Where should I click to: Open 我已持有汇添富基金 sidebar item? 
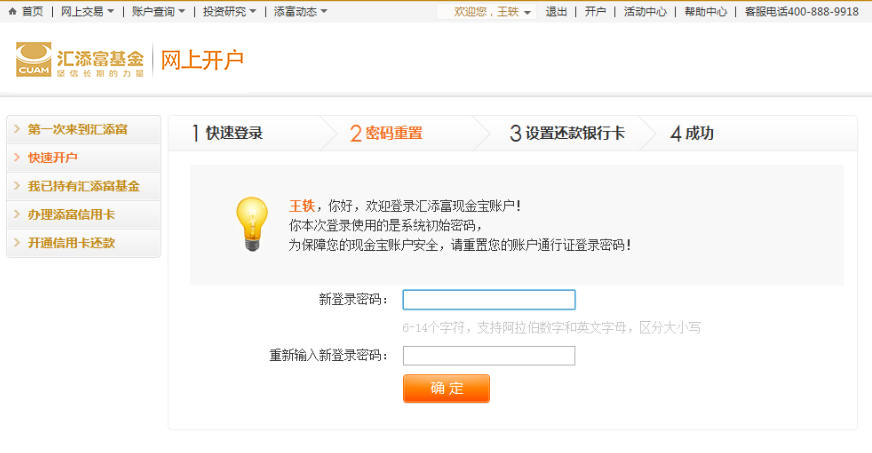click(84, 186)
